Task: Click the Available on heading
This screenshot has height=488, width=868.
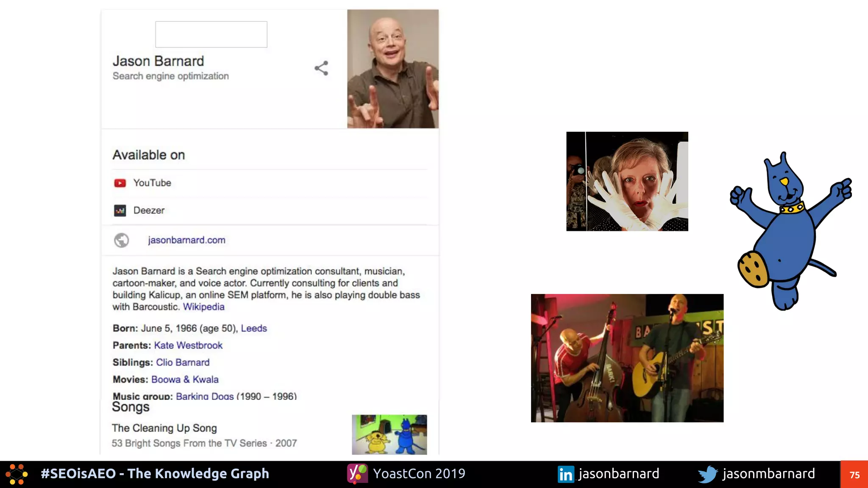Action: [149, 155]
